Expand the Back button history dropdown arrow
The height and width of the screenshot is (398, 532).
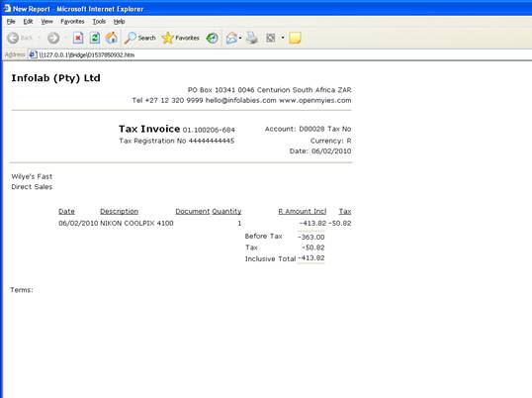[39, 38]
